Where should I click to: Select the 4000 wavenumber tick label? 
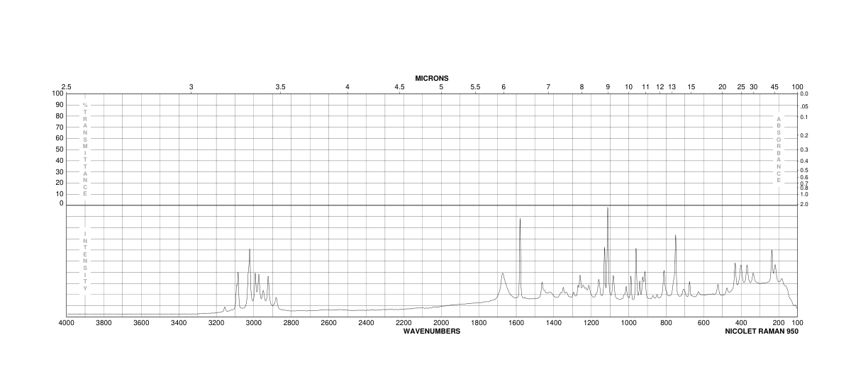click(x=67, y=323)
